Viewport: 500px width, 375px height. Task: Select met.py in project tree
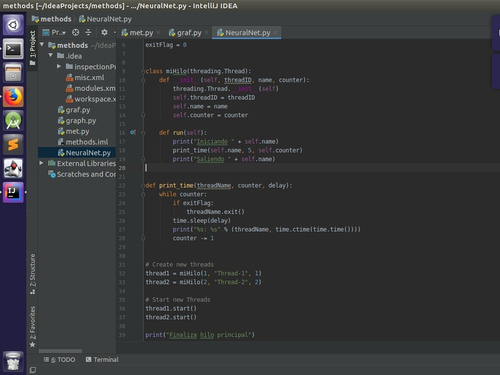(x=73, y=131)
